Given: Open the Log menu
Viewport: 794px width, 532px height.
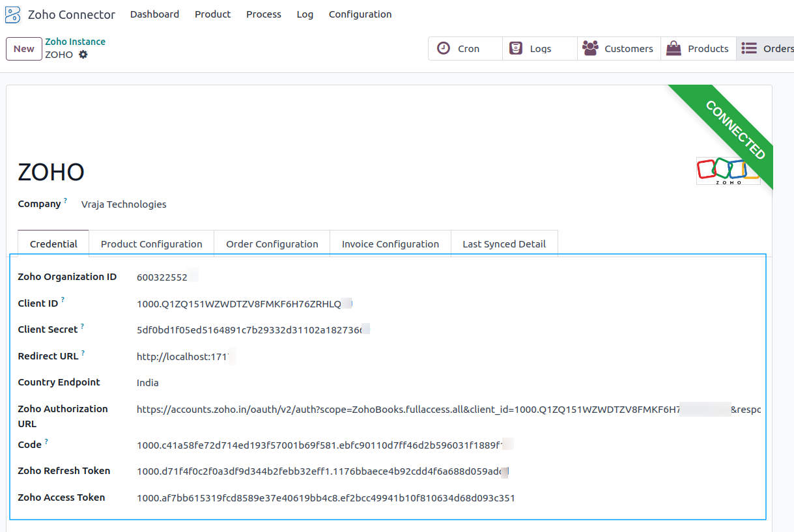Looking at the screenshot, I should click(305, 14).
